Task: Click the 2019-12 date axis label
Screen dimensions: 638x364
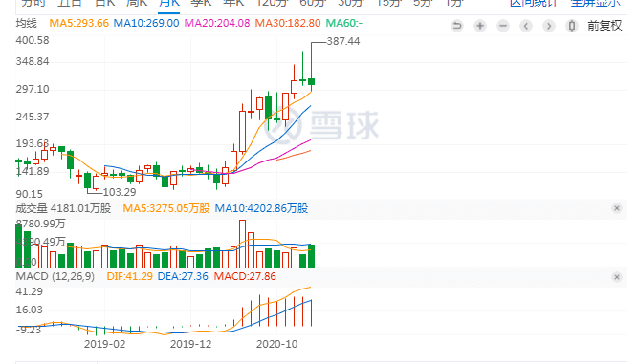Action: coord(191,344)
